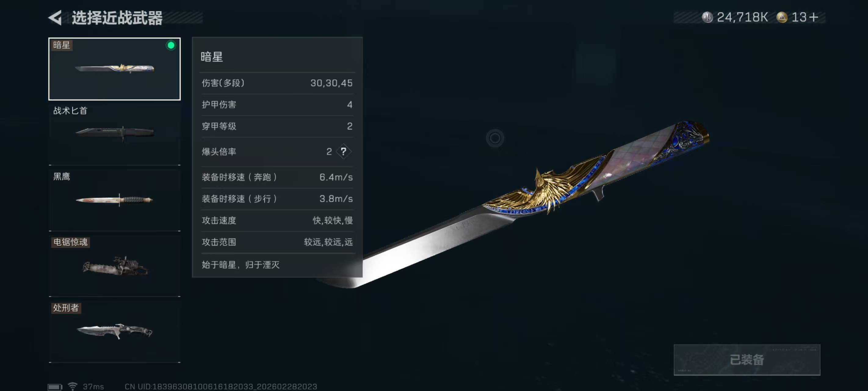The height and width of the screenshot is (391, 868).
Task: Toggle green equipped indicator on 暗星
Action: point(171,45)
